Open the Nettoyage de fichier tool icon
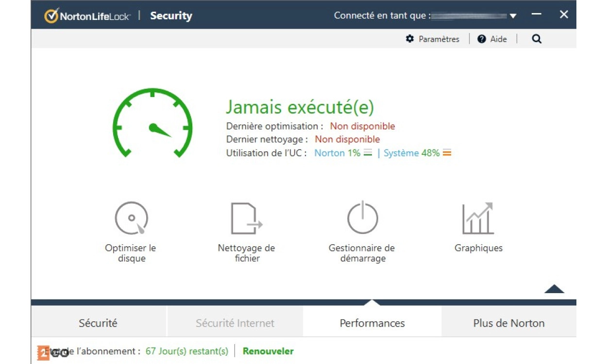Image resolution: width=607 pixels, height=364 pixels. point(246,218)
